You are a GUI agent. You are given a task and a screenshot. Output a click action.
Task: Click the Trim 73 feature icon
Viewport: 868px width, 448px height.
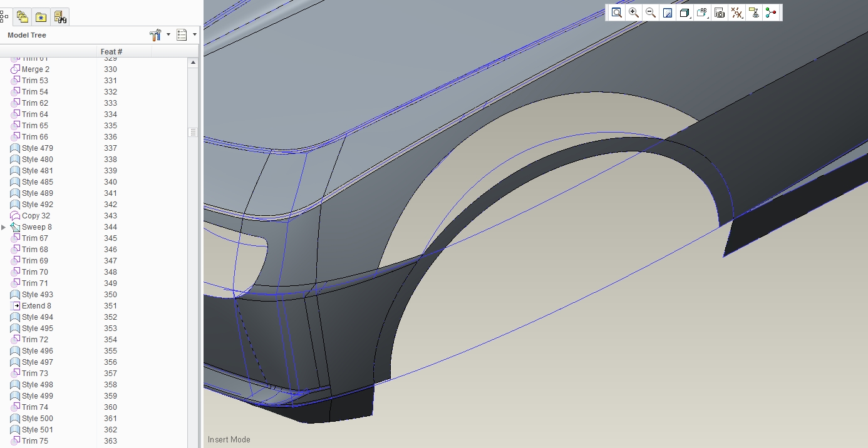coord(16,374)
